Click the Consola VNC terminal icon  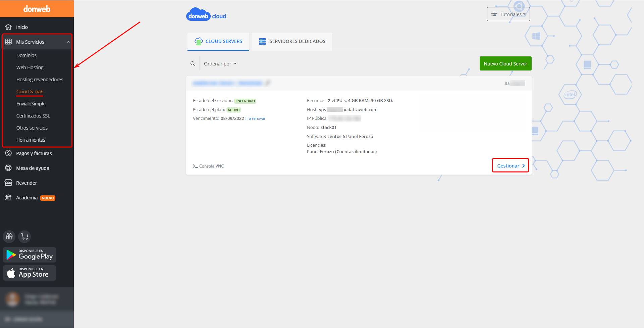click(195, 166)
